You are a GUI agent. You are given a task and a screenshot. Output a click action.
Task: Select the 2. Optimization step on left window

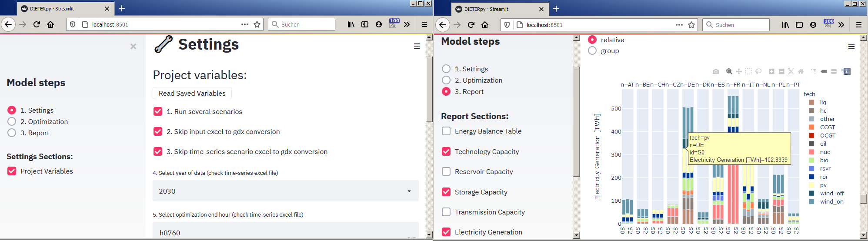click(12, 121)
